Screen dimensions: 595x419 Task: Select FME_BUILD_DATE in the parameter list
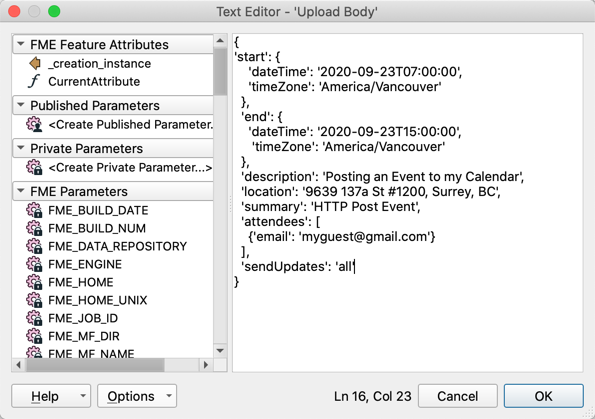point(98,210)
